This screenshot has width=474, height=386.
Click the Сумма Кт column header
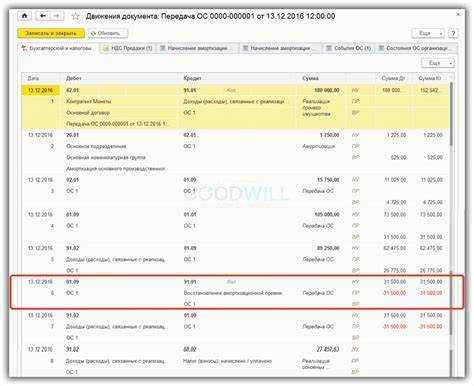(x=430, y=78)
